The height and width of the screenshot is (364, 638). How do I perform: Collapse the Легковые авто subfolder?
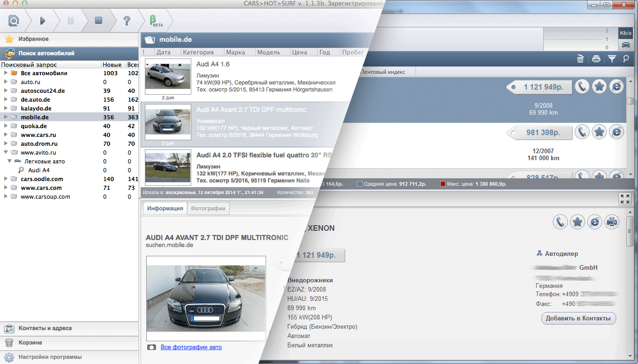tap(9, 161)
